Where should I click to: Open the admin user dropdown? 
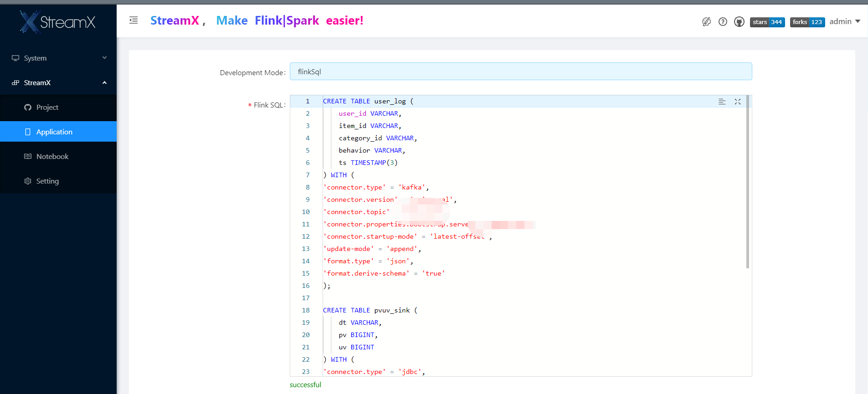pos(845,21)
